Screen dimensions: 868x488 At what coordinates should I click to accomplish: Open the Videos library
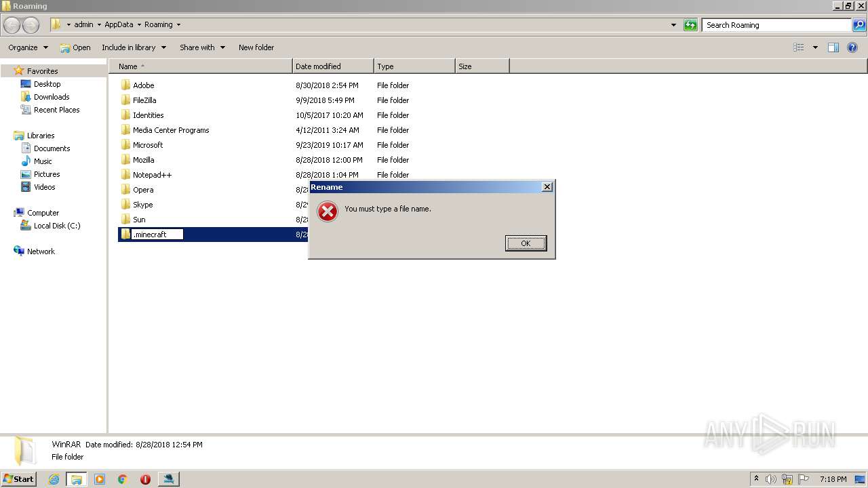coord(45,187)
